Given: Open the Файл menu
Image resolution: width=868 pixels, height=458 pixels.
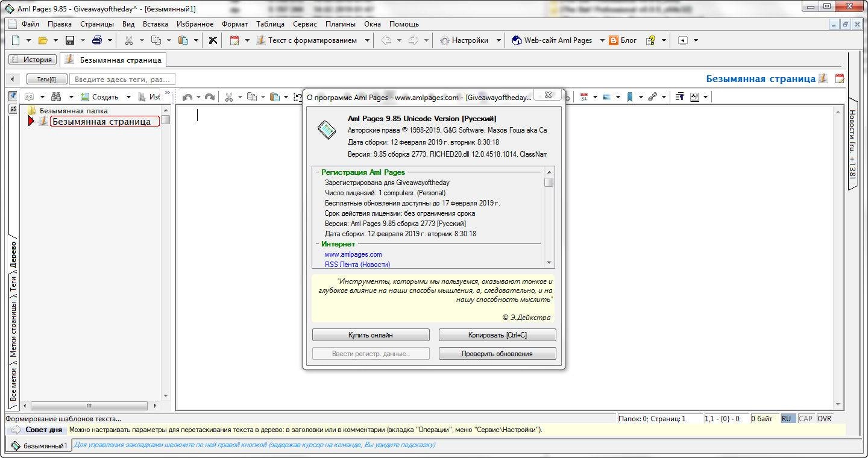Looking at the screenshot, I should coord(30,24).
